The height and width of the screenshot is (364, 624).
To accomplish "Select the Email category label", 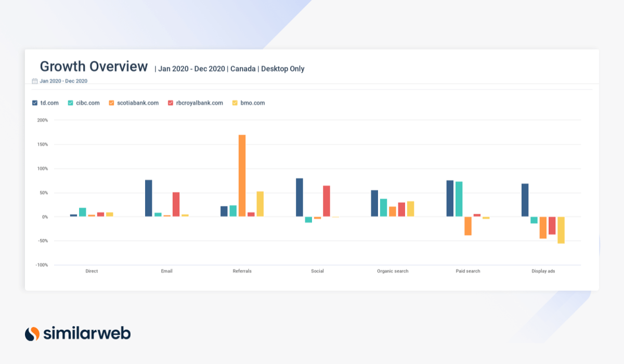I will tap(166, 271).
